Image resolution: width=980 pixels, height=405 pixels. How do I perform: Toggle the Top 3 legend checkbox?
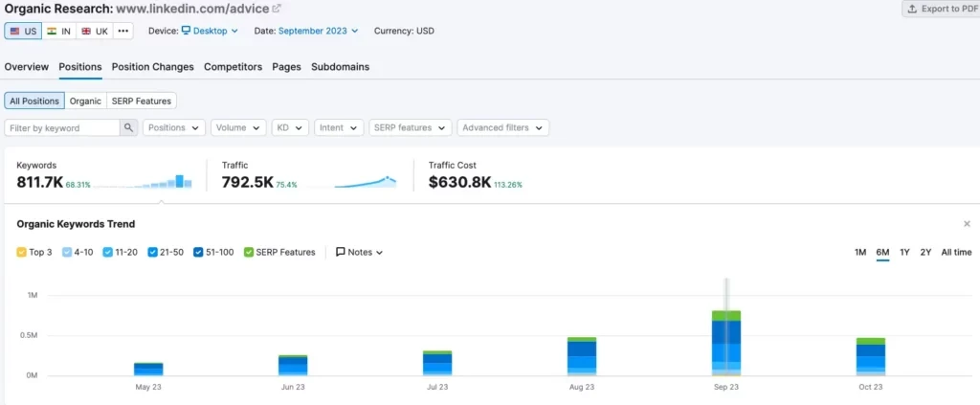pyautogui.click(x=22, y=253)
